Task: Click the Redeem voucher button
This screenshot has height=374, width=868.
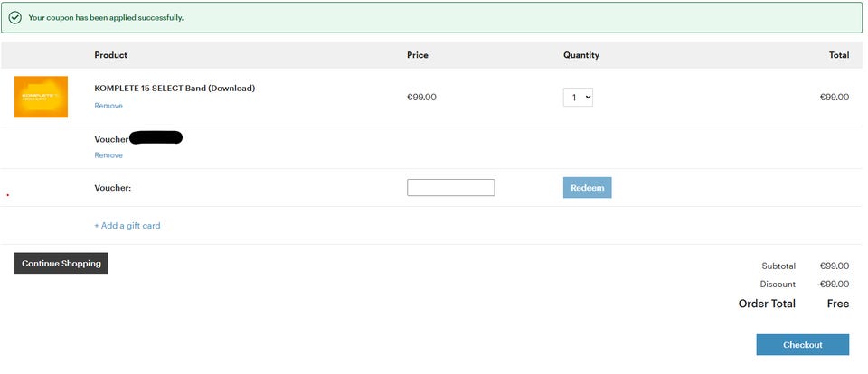Action: coord(588,188)
